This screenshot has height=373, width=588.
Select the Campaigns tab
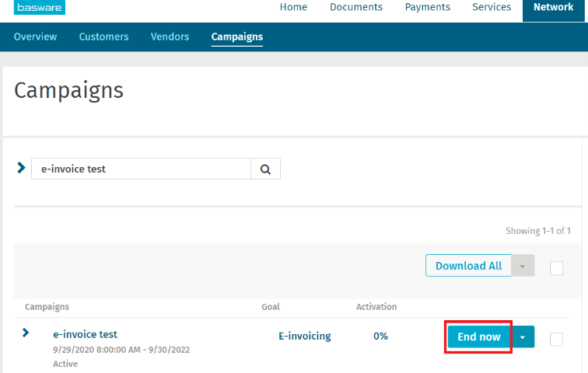236,37
